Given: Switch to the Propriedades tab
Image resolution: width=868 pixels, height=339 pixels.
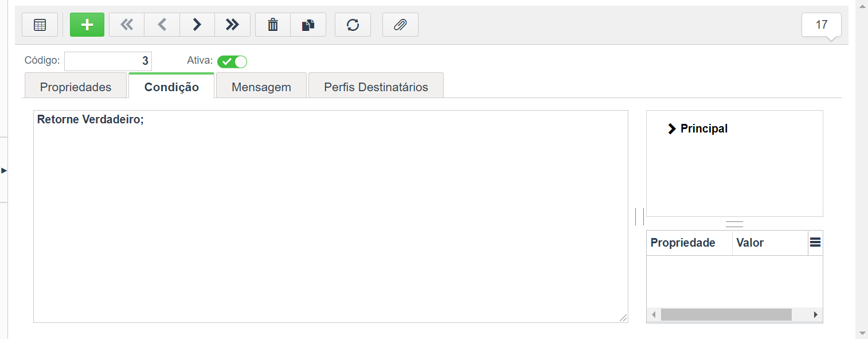Looking at the screenshot, I should point(76,87).
